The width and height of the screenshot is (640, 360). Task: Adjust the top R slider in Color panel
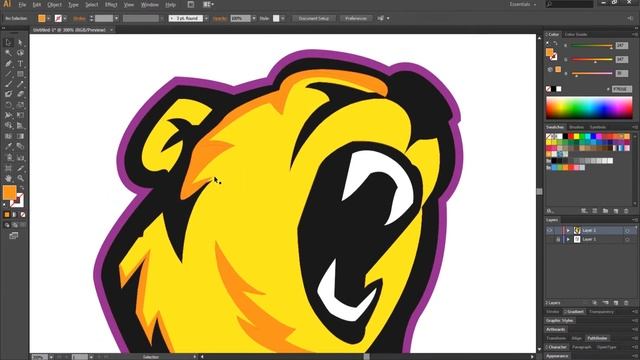pos(592,46)
